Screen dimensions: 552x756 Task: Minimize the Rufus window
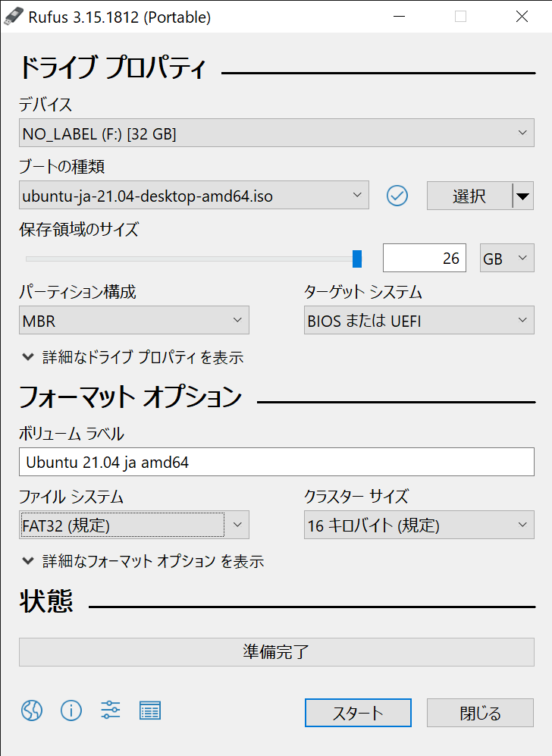399,17
